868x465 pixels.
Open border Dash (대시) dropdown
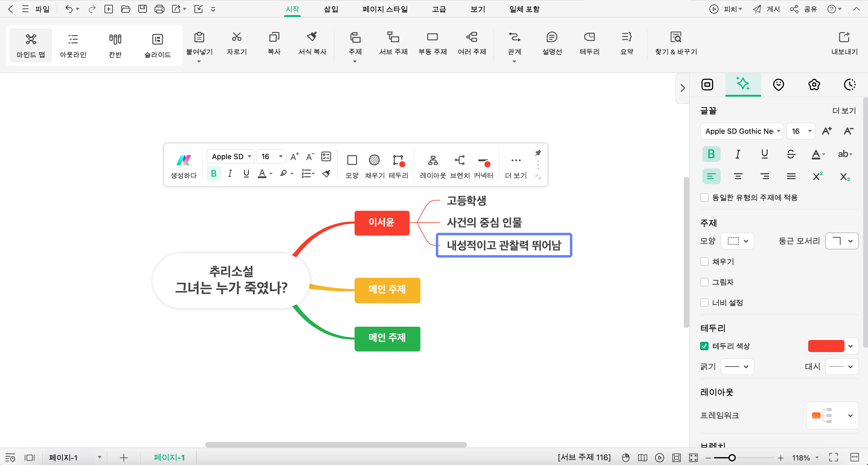pos(842,366)
